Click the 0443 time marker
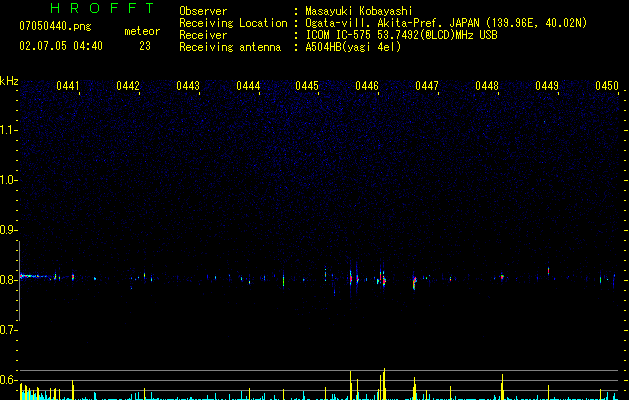This screenshot has width=629, height=400. tap(188, 86)
